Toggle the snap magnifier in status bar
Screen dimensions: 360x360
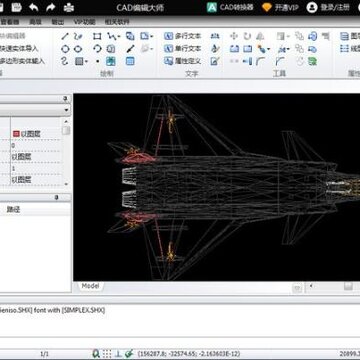point(96,354)
